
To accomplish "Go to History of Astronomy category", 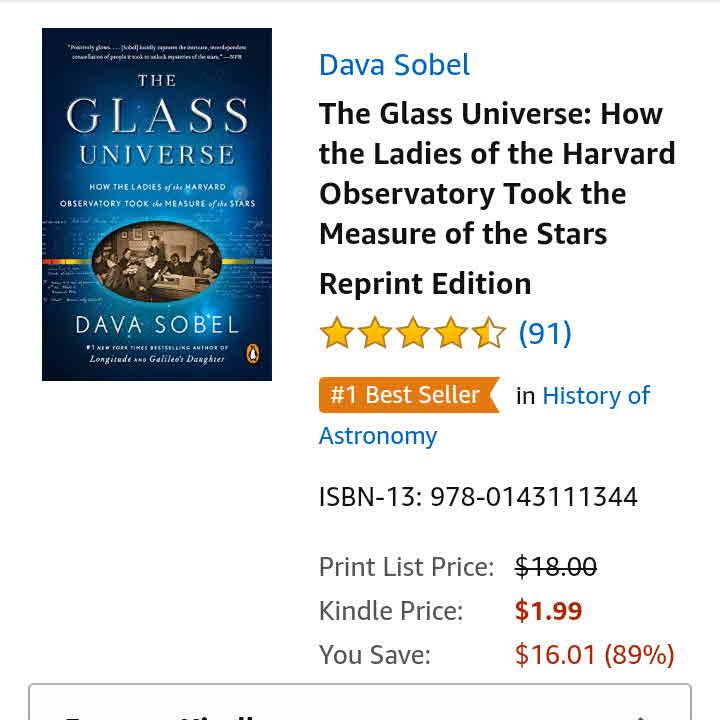I will point(595,396).
